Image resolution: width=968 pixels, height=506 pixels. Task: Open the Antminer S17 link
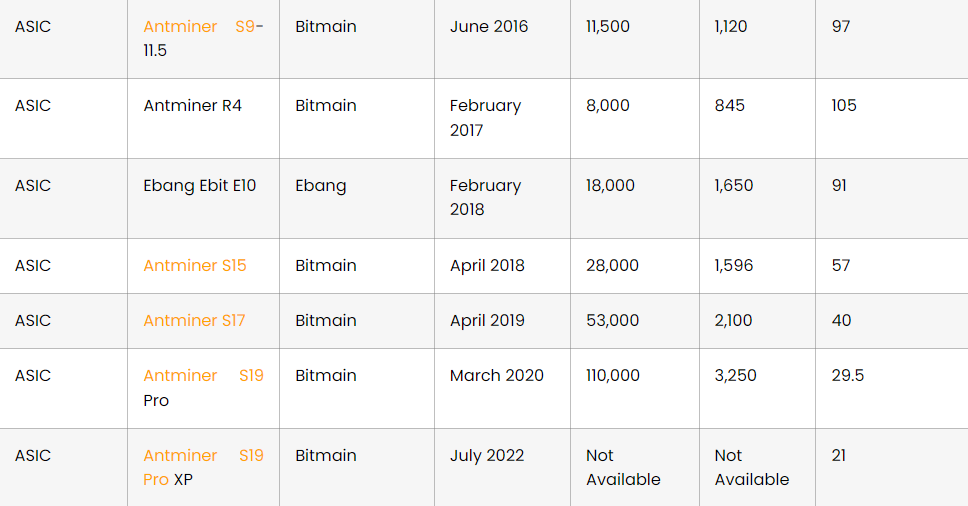(x=194, y=321)
